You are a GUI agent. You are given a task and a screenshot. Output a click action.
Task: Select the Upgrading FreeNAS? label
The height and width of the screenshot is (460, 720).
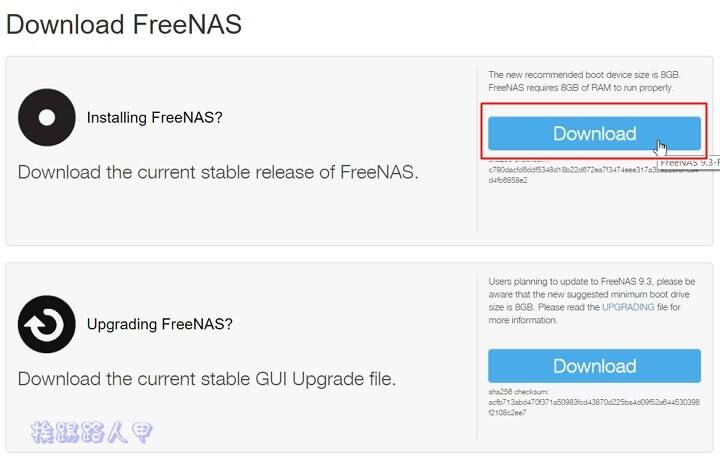tap(160, 324)
